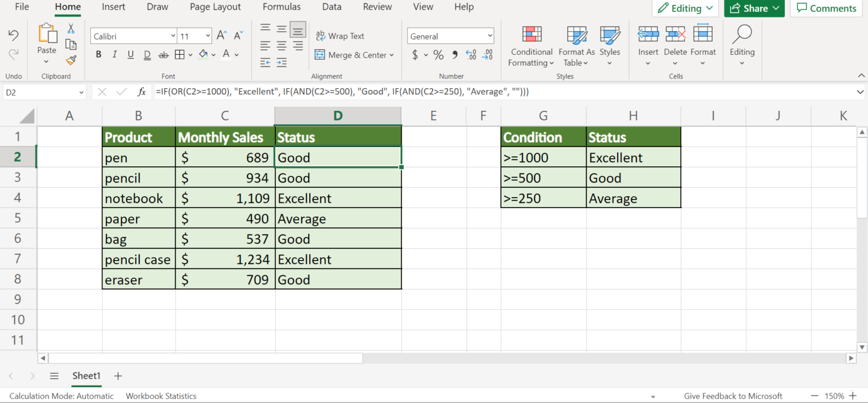Switch to the Formulas ribbon tab
This screenshot has width=868, height=403.
click(x=281, y=7)
